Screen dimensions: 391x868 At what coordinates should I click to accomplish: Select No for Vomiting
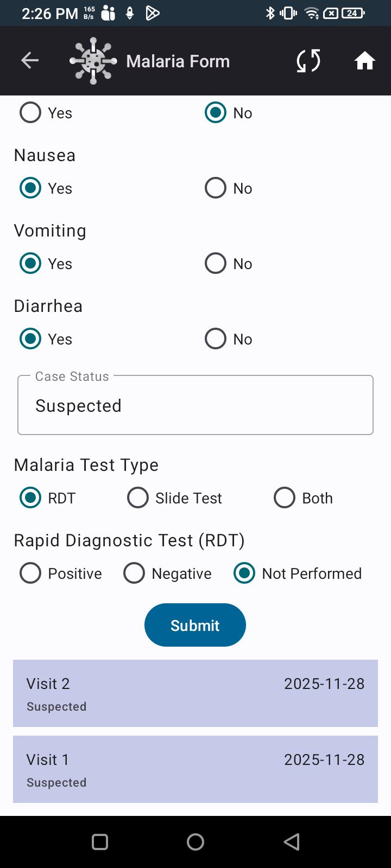216,264
